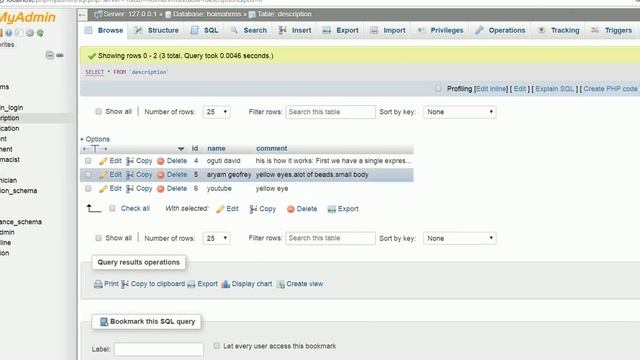Screen dimensions: 640x360
Task: Collapse all sidebar tree items button
Action: pos(49,55)
